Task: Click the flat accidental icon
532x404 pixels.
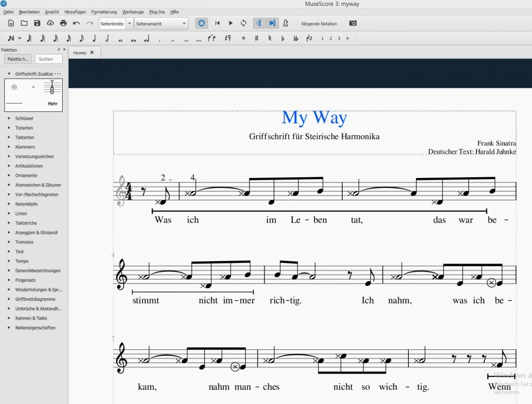Action: (283, 38)
